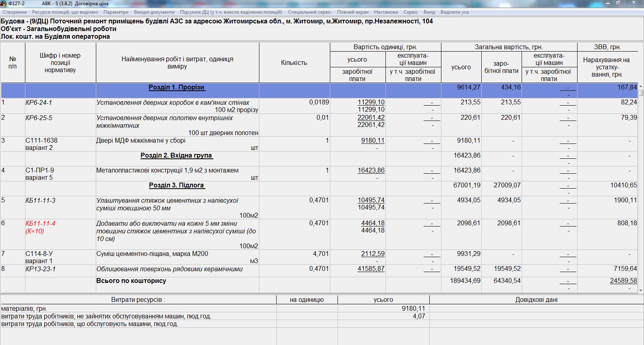This screenshot has height=345, width=644.
Task: Click position code КР6-24-1
Action: (39, 103)
